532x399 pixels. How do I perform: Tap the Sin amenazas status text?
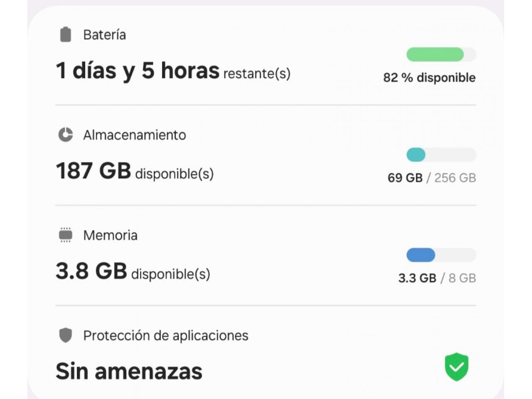click(x=129, y=371)
